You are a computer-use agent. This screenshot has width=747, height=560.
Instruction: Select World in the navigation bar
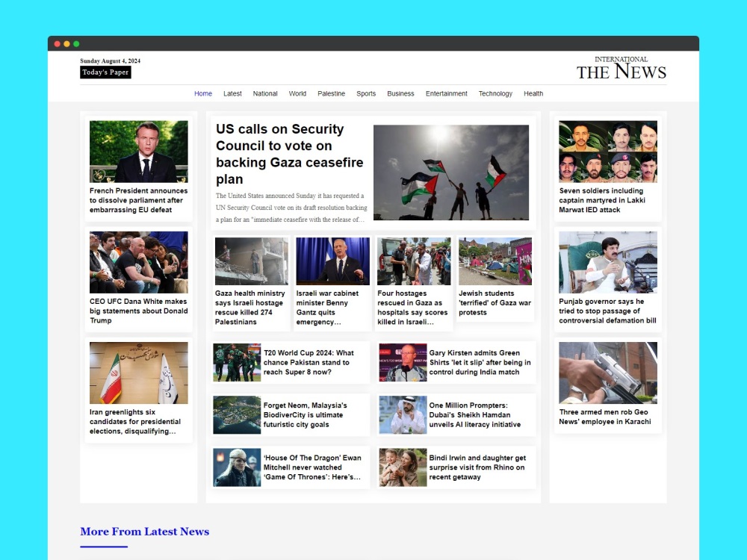pos(297,94)
